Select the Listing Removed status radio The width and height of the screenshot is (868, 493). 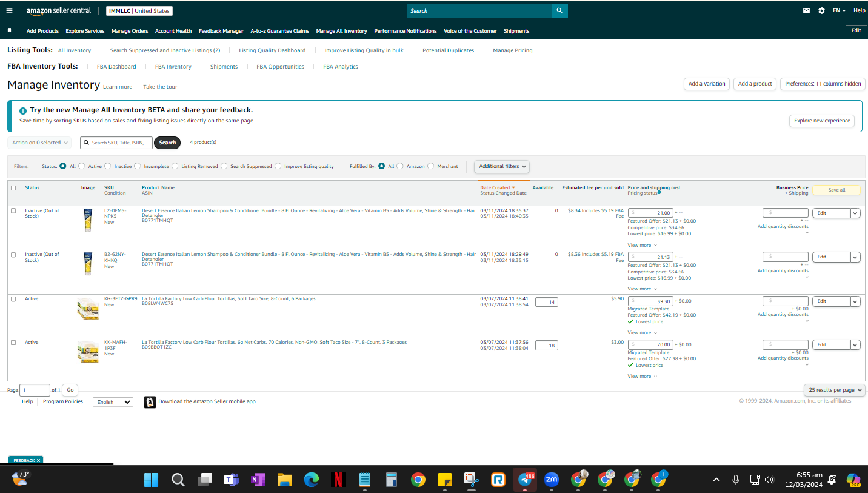pyautogui.click(x=175, y=166)
